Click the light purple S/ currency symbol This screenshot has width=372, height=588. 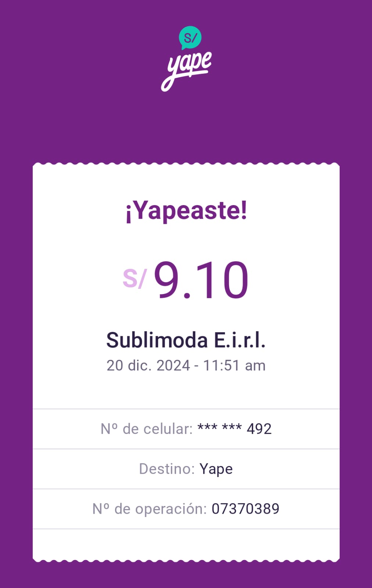click(135, 278)
